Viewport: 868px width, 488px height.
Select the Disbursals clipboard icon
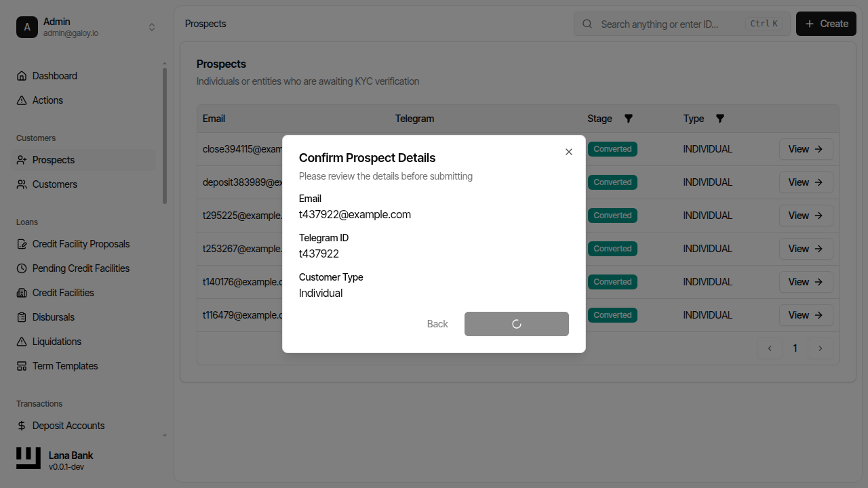point(22,317)
